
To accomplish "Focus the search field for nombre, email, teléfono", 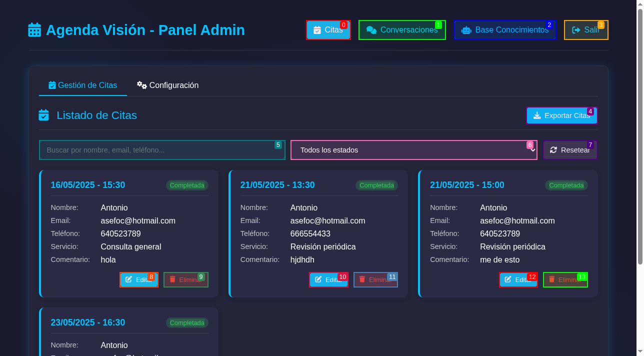I will point(162,150).
